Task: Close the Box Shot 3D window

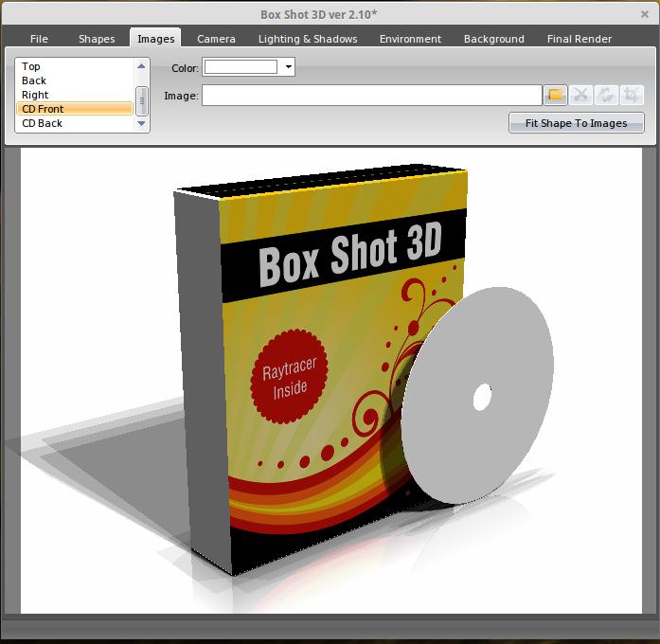Action: [x=645, y=14]
